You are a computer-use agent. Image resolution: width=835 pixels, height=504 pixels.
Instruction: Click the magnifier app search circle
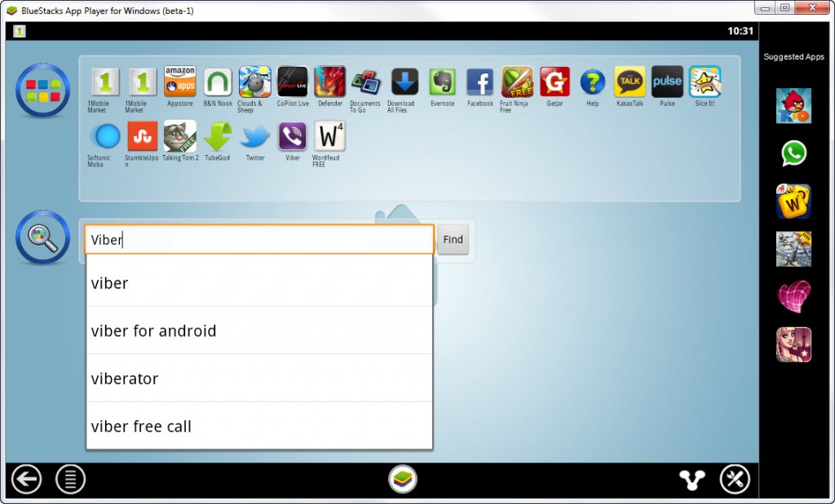[x=42, y=237]
